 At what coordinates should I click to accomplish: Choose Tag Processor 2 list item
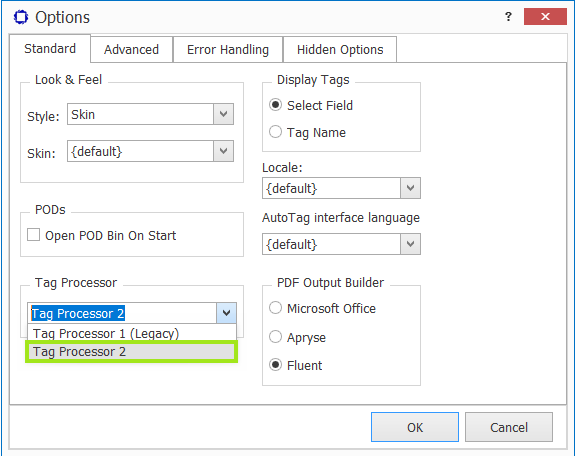pyautogui.click(x=132, y=351)
